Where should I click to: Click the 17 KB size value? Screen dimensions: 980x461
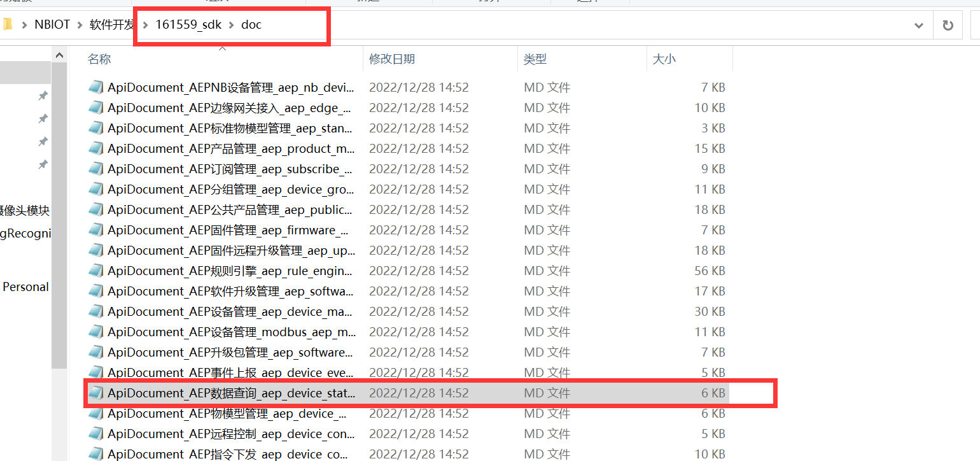click(710, 291)
